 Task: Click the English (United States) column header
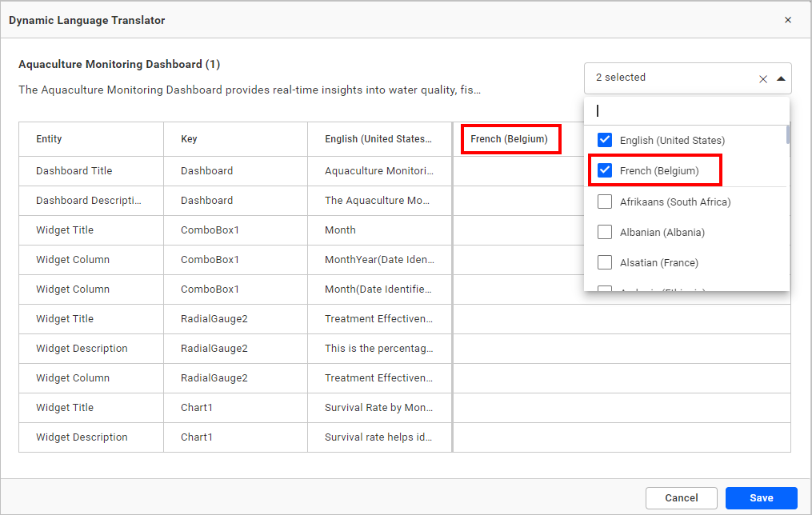pyautogui.click(x=378, y=139)
